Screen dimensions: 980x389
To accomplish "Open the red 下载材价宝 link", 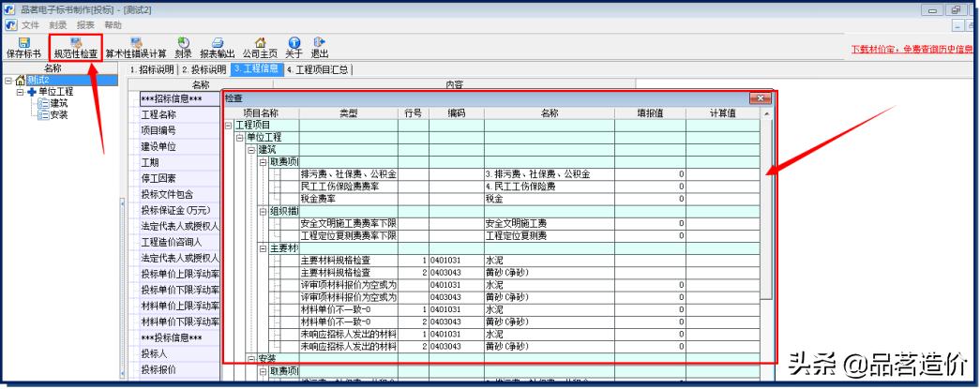I will 912,49.
